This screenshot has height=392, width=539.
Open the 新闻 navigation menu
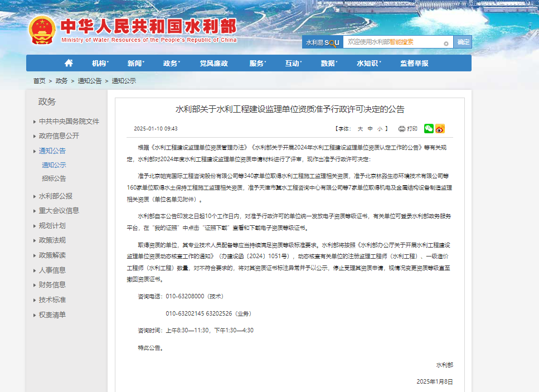[x=136, y=63]
